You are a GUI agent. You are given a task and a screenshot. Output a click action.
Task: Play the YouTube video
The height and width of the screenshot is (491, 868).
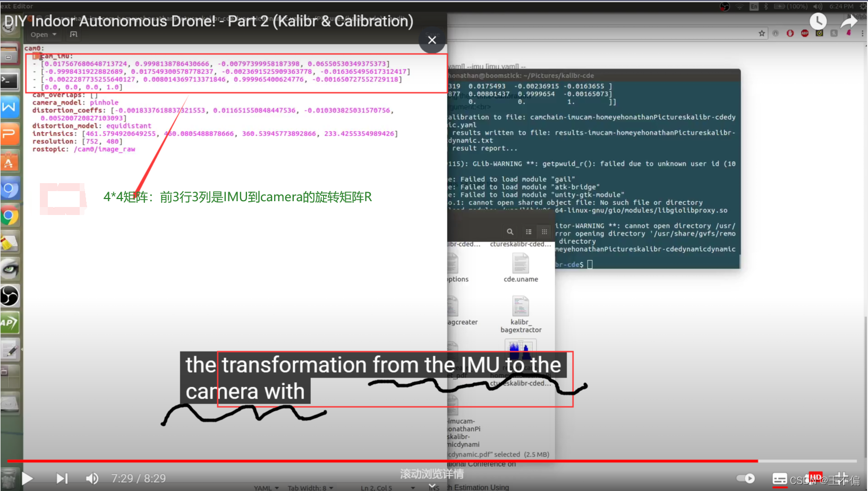(28, 478)
